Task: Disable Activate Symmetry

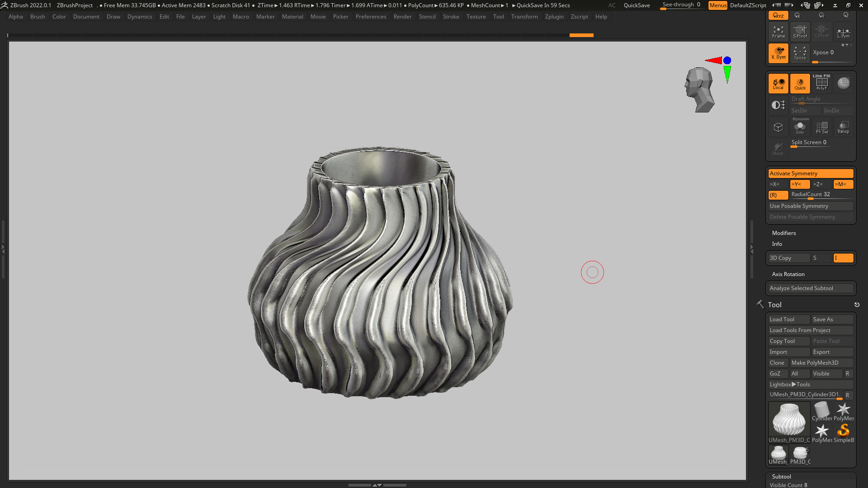Action: pos(811,174)
